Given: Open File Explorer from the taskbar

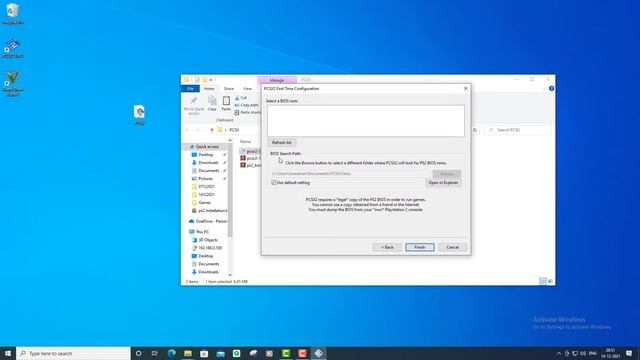Looking at the screenshot, I should pos(188,353).
